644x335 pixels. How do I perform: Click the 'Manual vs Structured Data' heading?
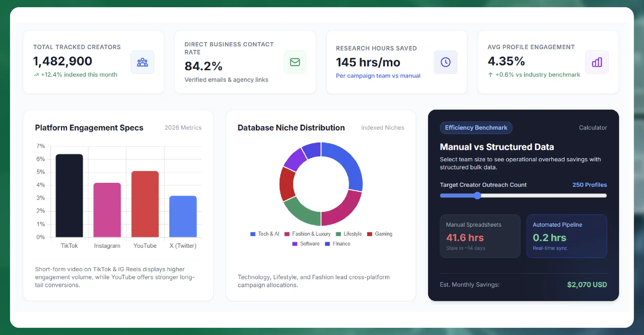(497, 147)
